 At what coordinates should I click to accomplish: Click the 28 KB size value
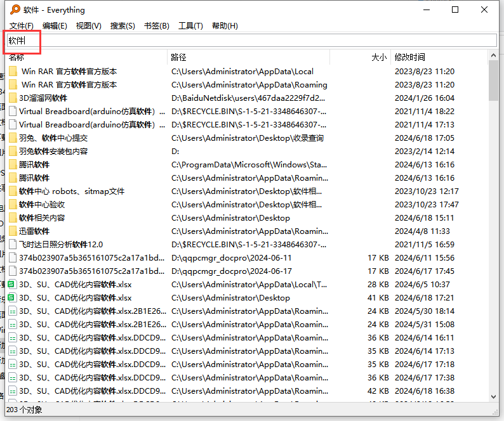pyautogui.click(x=378, y=285)
